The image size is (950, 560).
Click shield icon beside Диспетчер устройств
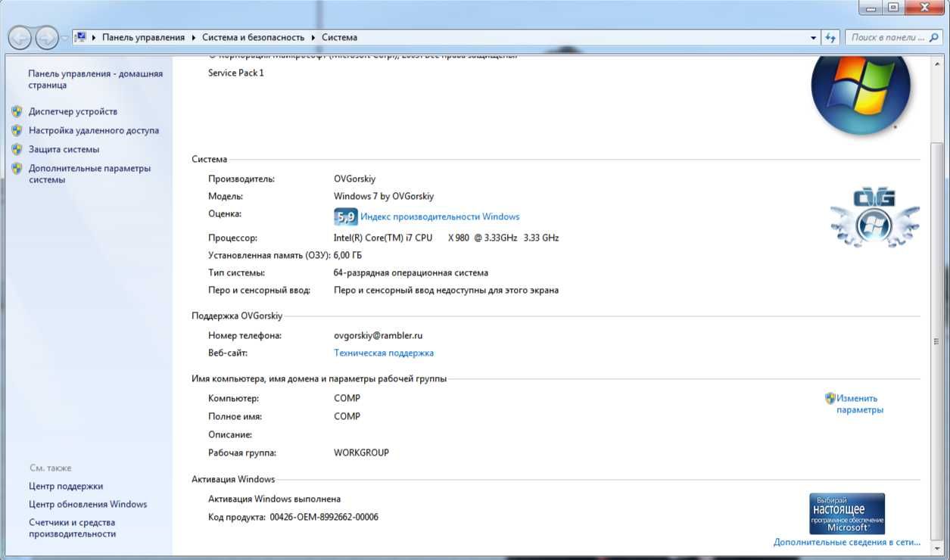point(17,111)
